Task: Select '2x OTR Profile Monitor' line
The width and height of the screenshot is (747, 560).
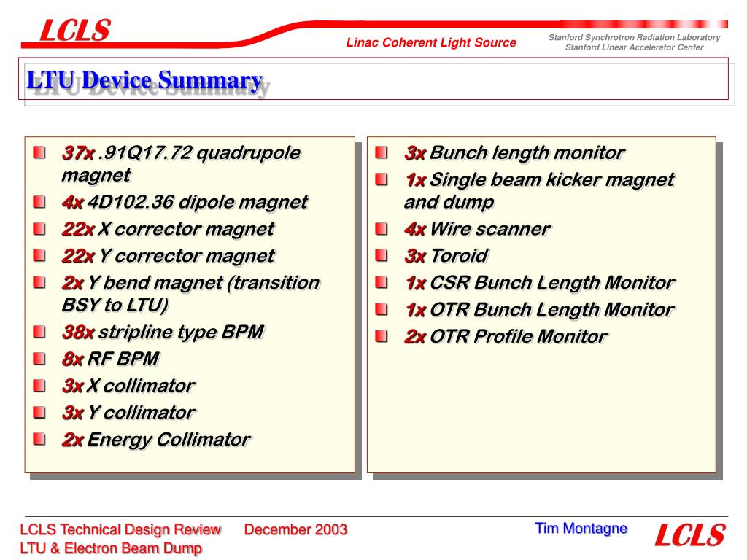Action: tap(506, 337)
